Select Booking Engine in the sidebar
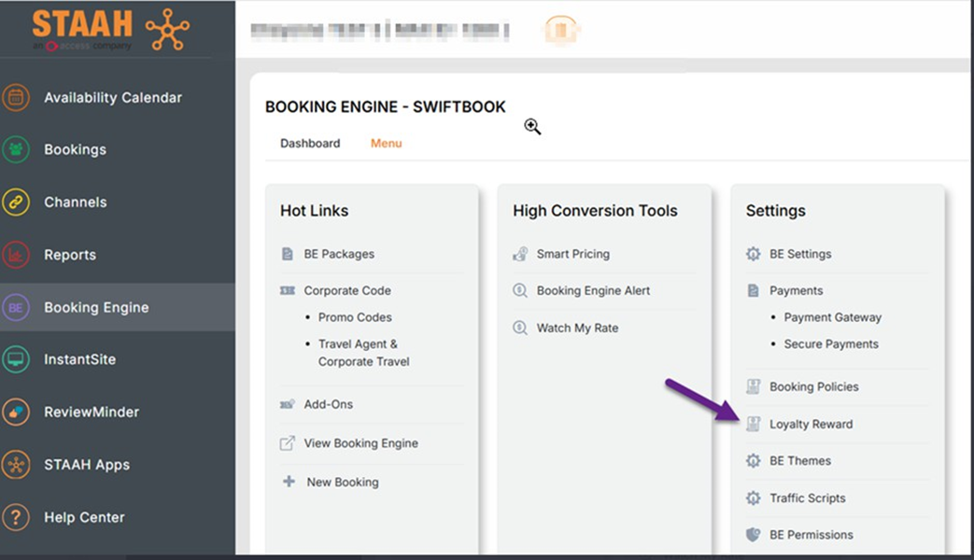Viewport: 974px width, 560px height. tap(96, 307)
